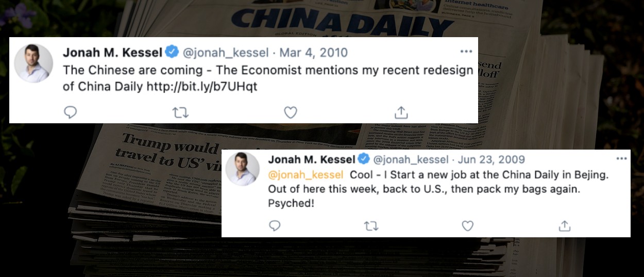
Task: Click the Jonah M. Kessel name on the bottom tweet
Action: [x=312, y=159]
